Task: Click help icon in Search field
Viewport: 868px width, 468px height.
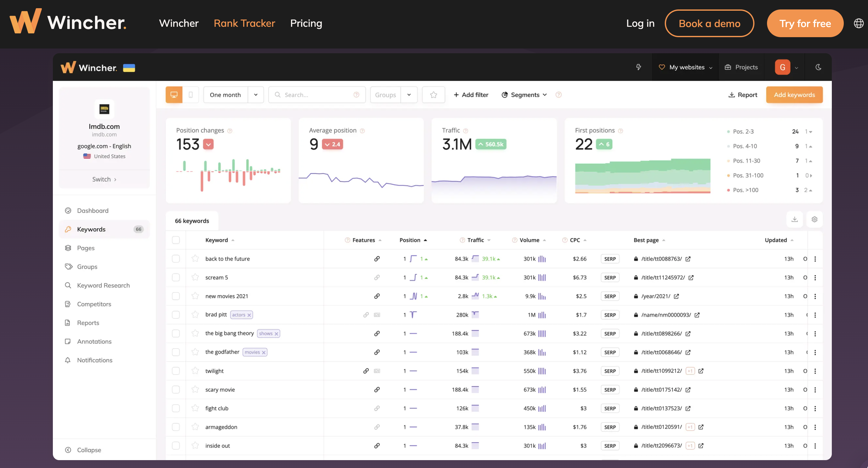Action: [356, 95]
